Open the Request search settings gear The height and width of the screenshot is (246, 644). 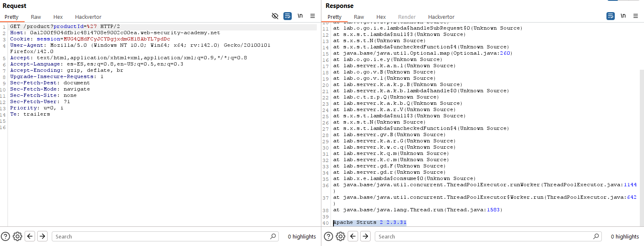click(18, 236)
